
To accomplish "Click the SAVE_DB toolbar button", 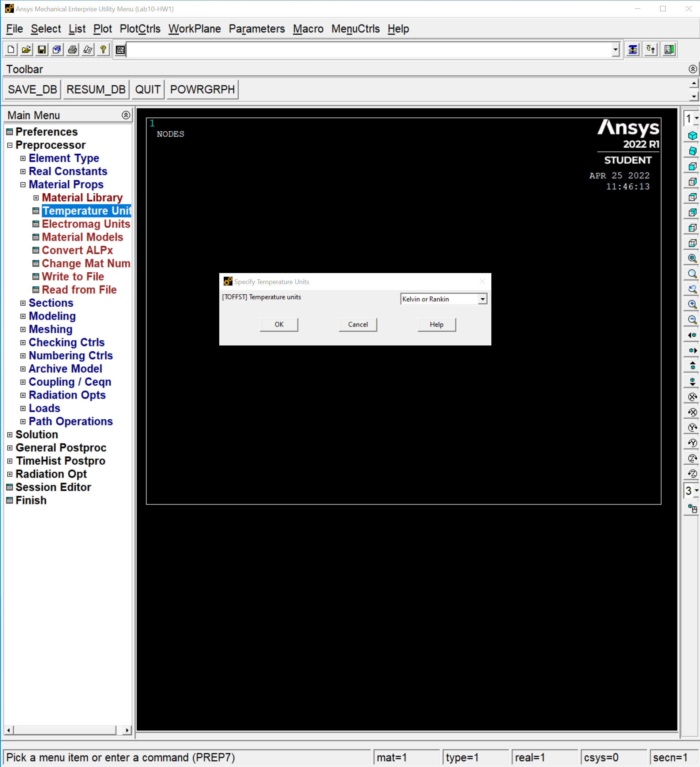I will 32,90.
